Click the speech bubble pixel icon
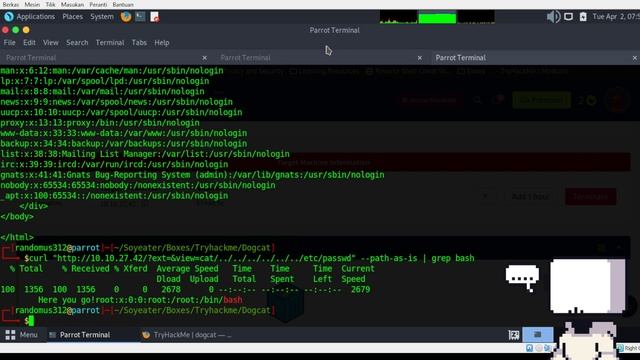The image size is (640, 360). [522, 278]
